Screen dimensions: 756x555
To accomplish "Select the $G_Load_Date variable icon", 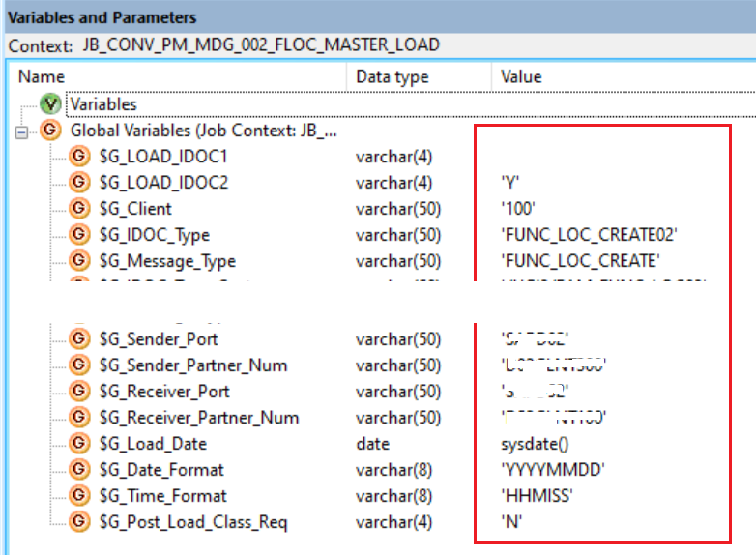I will (79, 443).
